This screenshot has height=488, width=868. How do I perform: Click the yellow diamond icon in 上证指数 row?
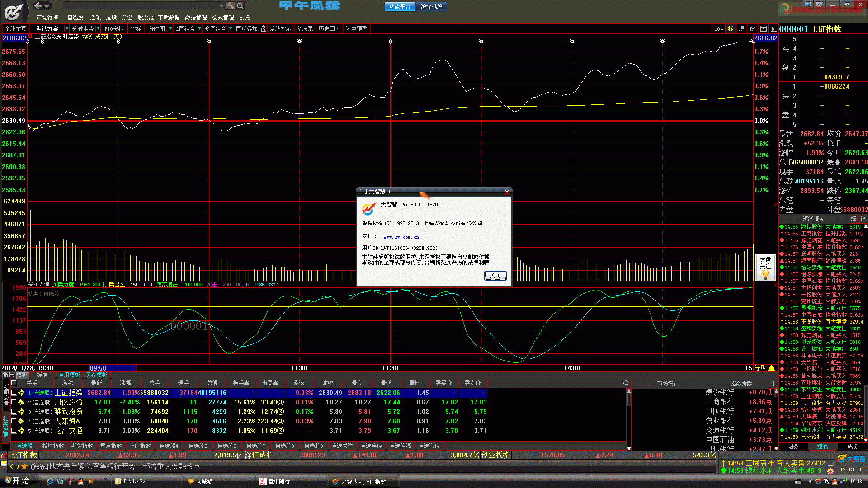point(21,393)
